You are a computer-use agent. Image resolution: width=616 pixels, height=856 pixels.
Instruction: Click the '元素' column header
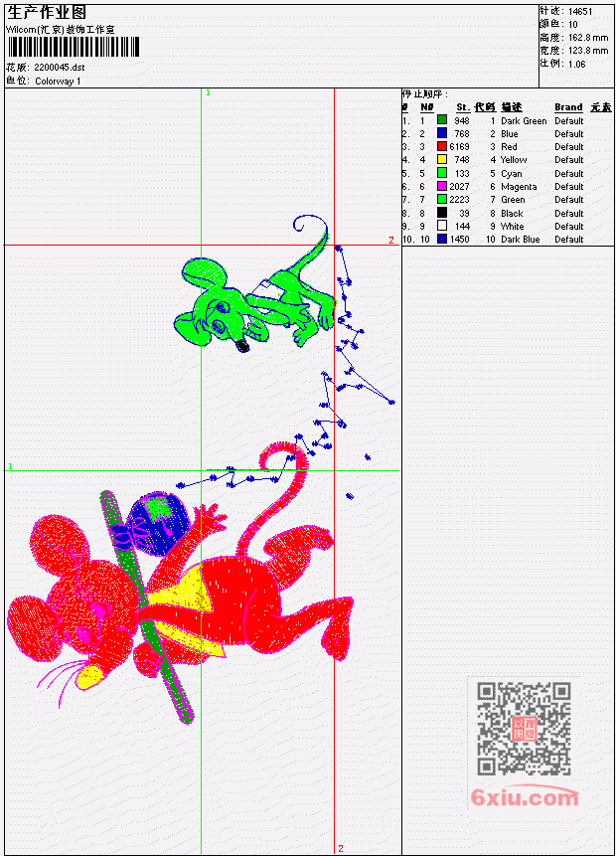pos(601,107)
